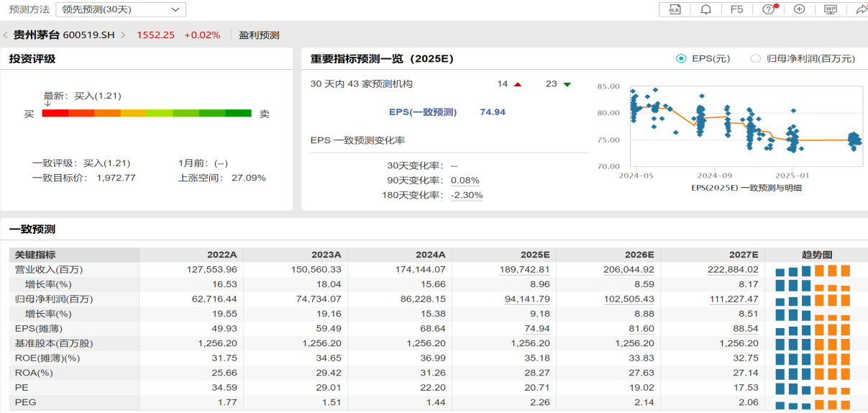This screenshot has width=868, height=413.
Task: Click the 一致评级 买入(1.21) text
Action: (x=81, y=163)
